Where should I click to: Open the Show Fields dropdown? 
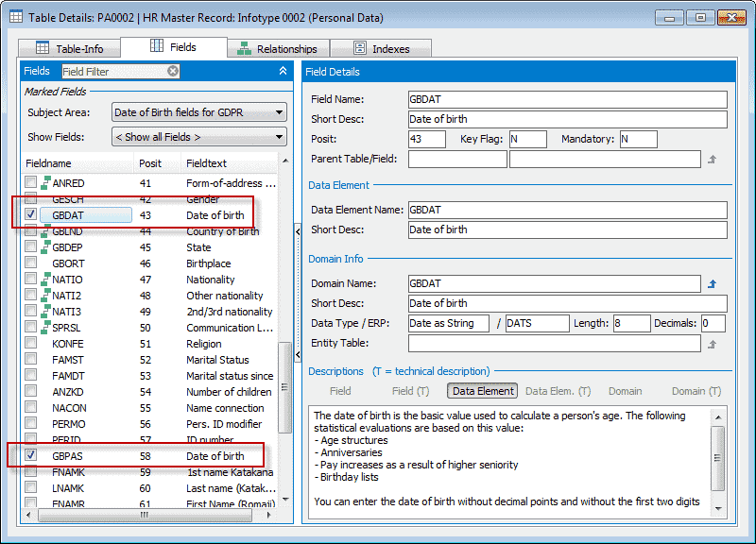(199, 137)
